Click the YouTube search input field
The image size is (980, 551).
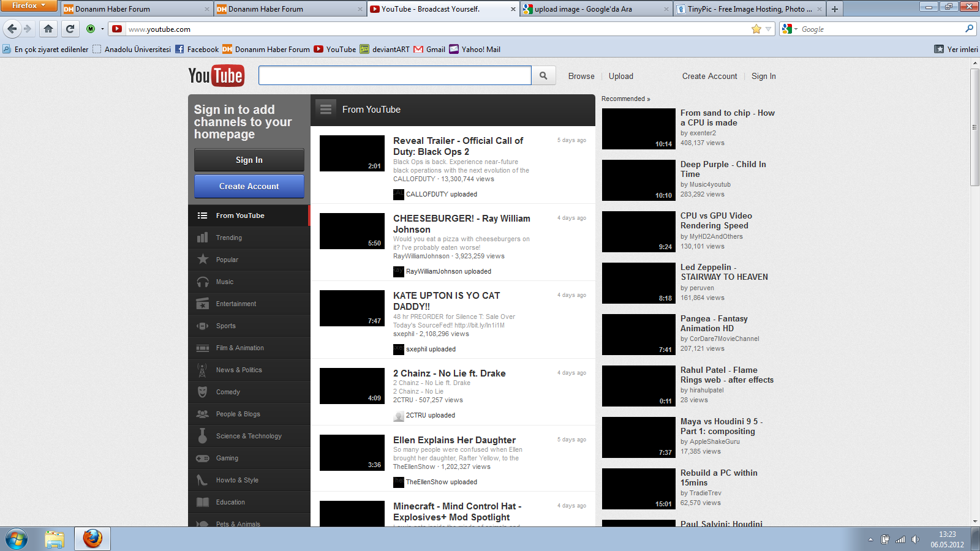395,75
